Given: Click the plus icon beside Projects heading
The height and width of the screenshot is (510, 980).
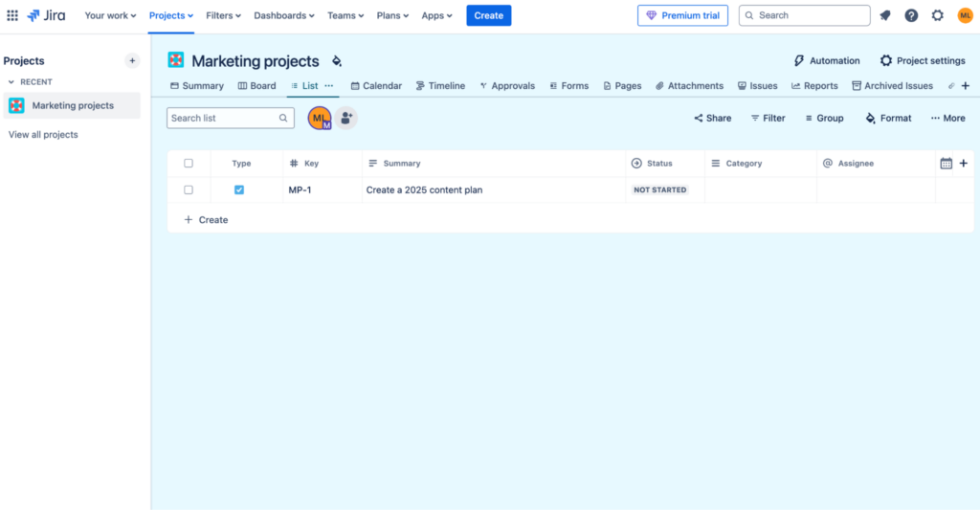Looking at the screenshot, I should coord(132,60).
